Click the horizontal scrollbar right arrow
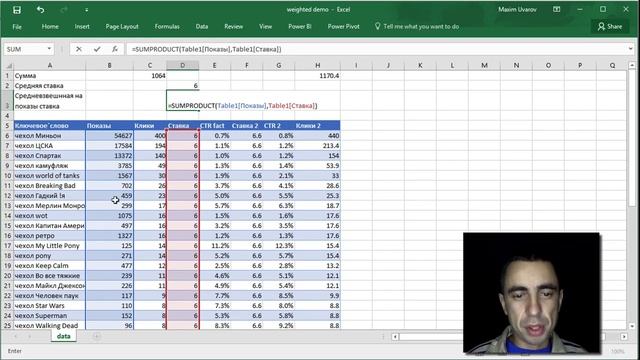The image size is (640, 360). (x=624, y=337)
